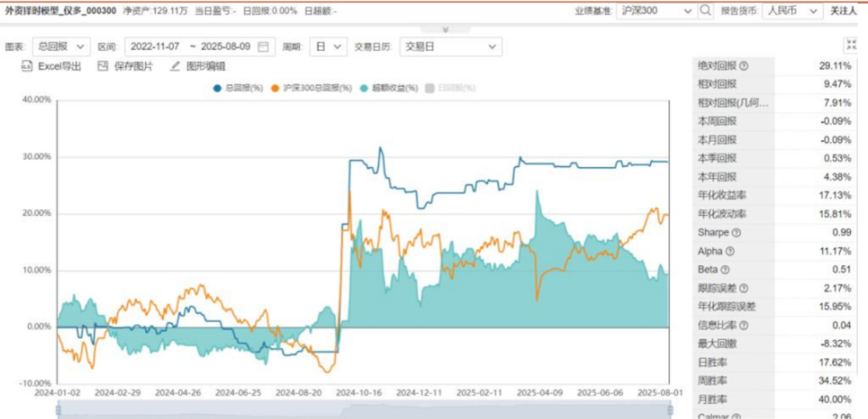The width and height of the screenshot is (868, 419).
Task: Click the start date 2022-11-07 field
Action: pyautogui.click(x=156, y=47)
